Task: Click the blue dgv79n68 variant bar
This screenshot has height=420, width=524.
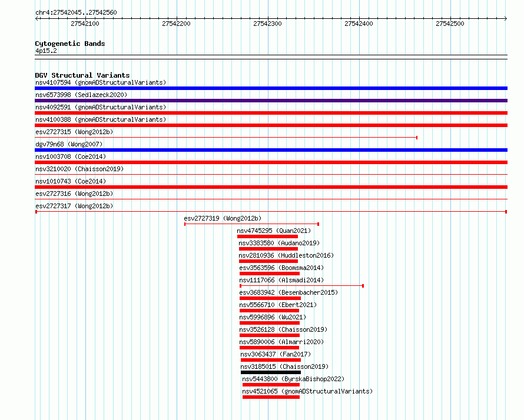Action: pos(271,150)
